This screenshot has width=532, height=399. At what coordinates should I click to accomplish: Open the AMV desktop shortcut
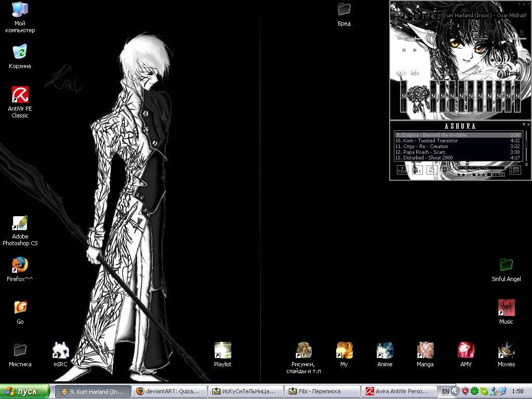click(466, 355)
